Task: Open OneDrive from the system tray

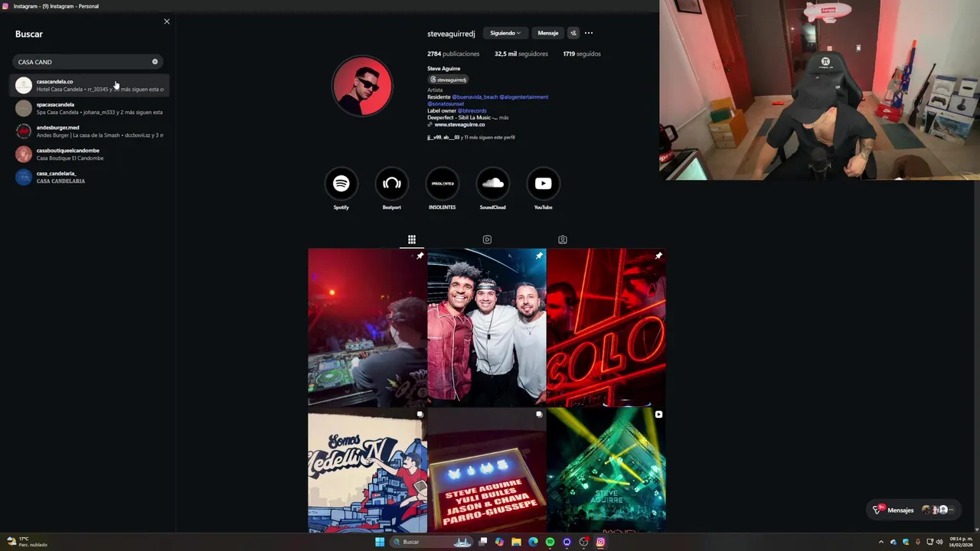Action: 893,542
